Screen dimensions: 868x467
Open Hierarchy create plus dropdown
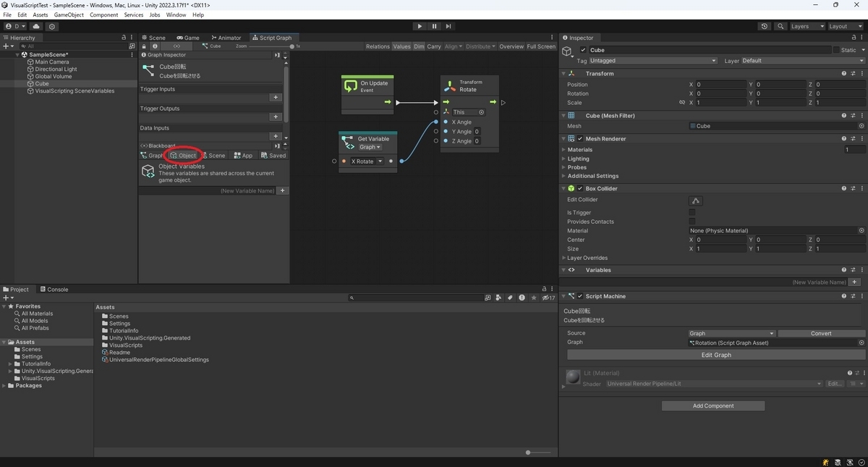coord(8,46)
